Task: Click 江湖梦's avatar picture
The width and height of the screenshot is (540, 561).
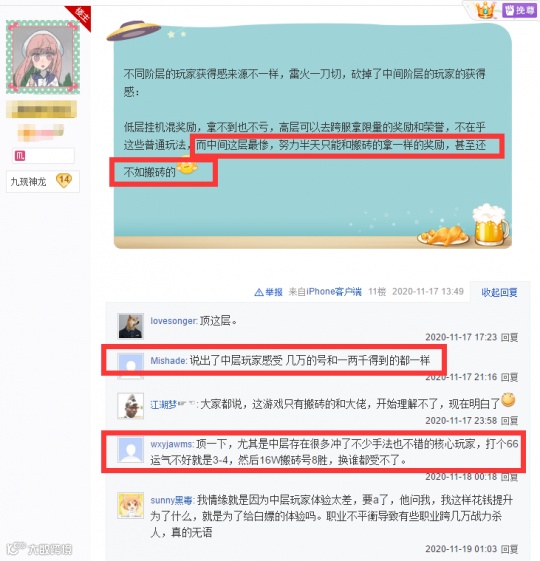Action: pos(131,406)
